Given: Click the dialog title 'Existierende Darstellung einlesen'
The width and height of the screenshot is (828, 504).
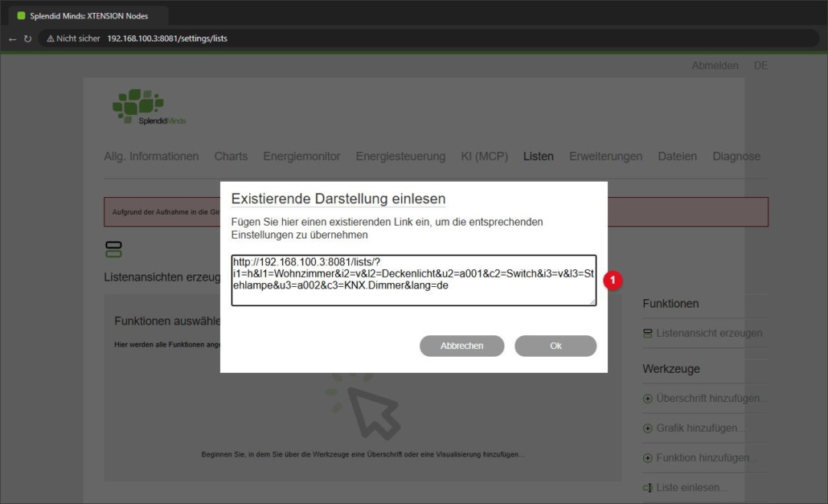Looking at the screenshot, I should (x=338, y=199).
